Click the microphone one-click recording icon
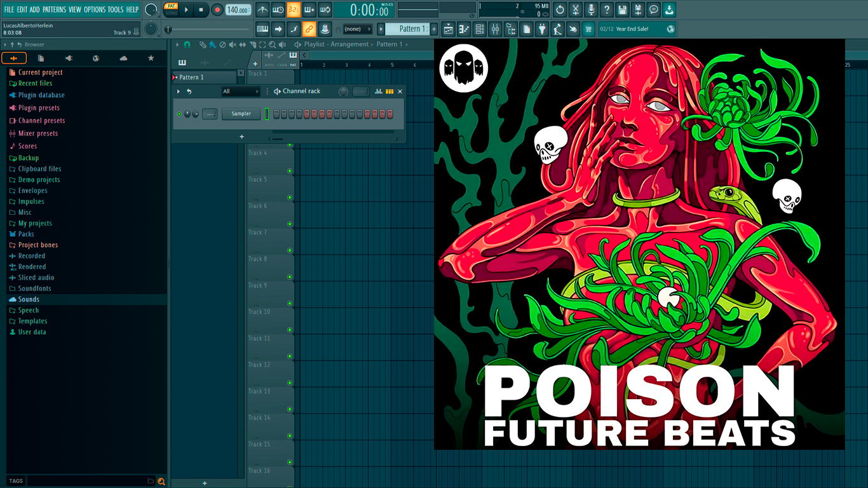 tap(591, 10)
